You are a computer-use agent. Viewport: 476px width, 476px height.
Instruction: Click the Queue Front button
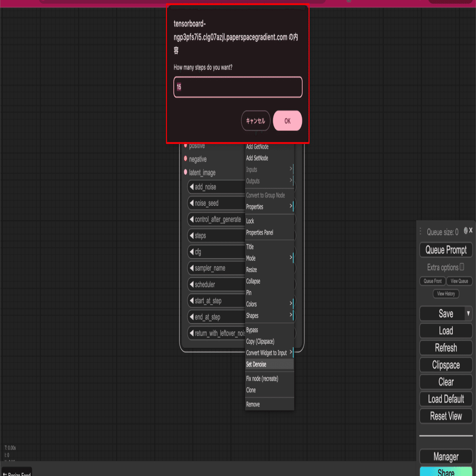coord(432,281)
